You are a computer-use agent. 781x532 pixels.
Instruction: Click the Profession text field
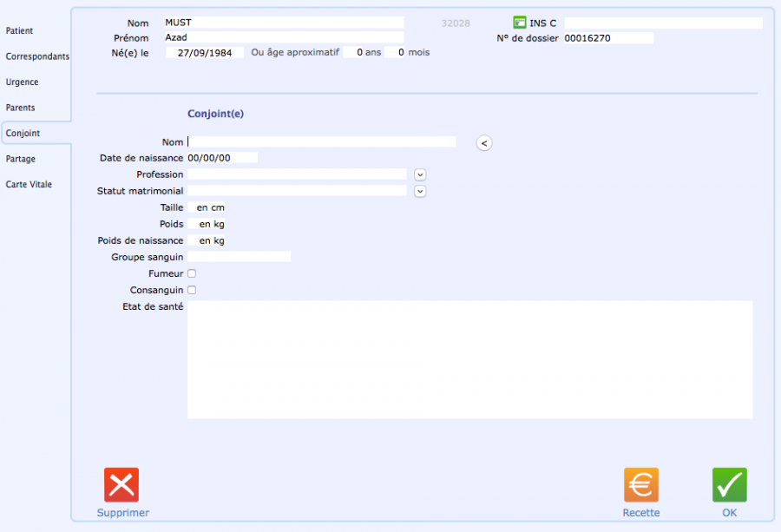click(x=297, y=174)
